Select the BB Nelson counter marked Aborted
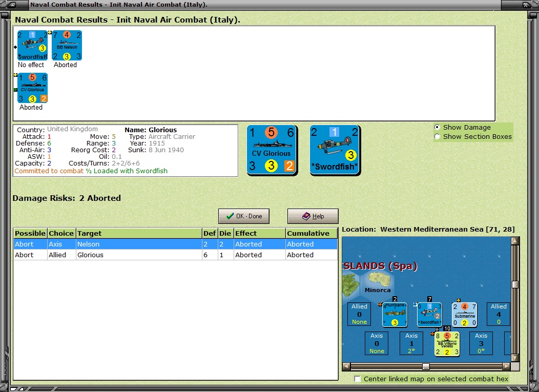 click(x=67, y=46)
